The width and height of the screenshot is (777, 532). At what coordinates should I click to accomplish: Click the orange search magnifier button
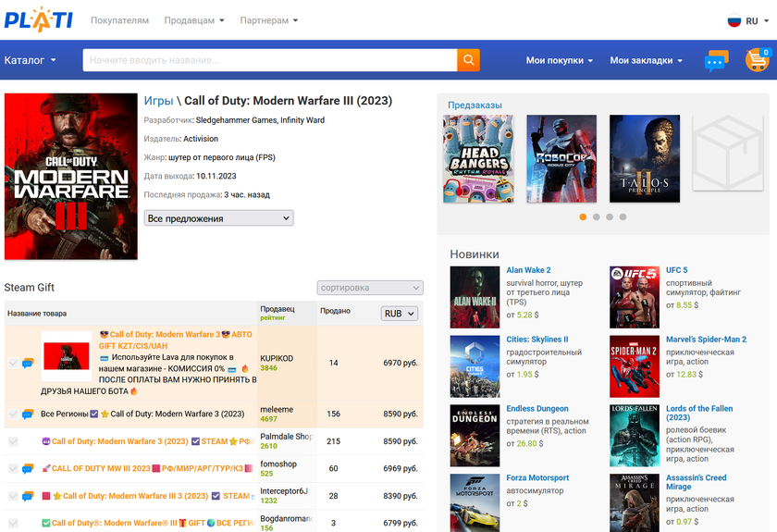click(468, 60)
